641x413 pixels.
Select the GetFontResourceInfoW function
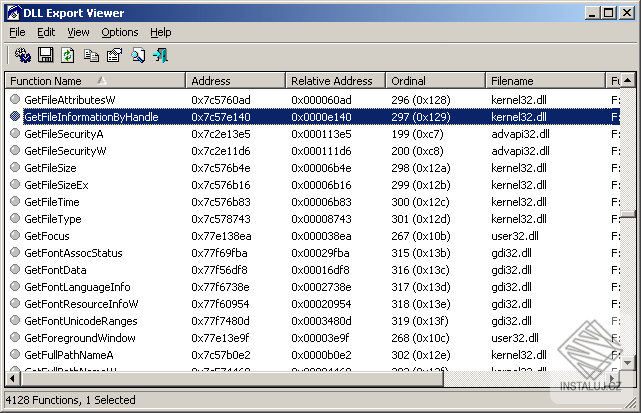(81, 304)
